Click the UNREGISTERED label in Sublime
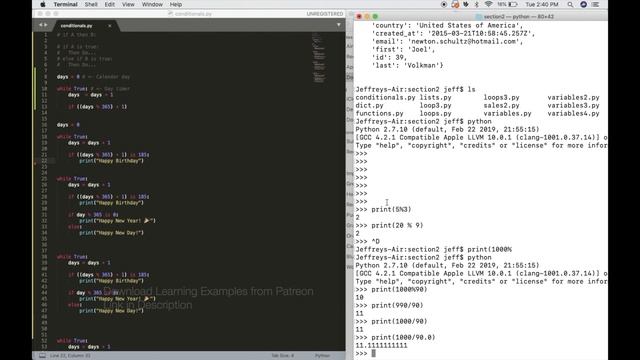 click(325, 14)
